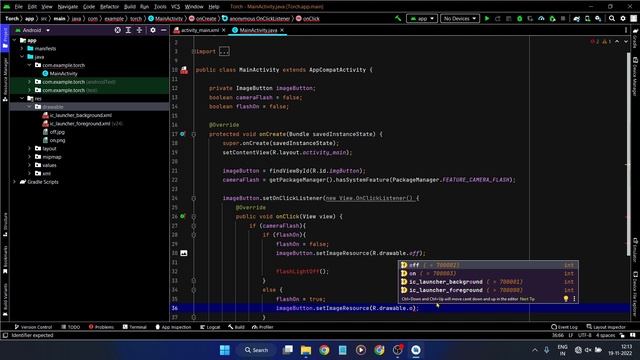Image resolution: width=640 pixels, height=360 pixels.
Task: Open the File menu
Action: pyautogui.click(x=19, y=7)
